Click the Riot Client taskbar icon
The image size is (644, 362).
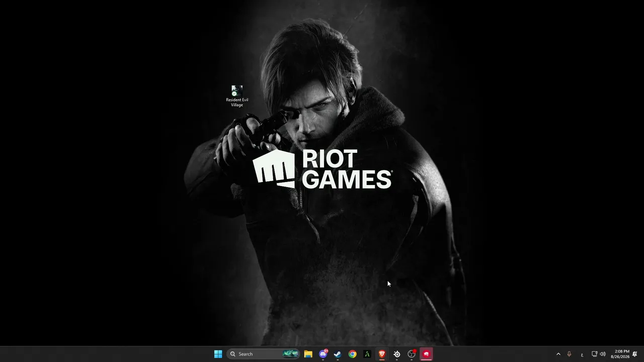point(426,354)
